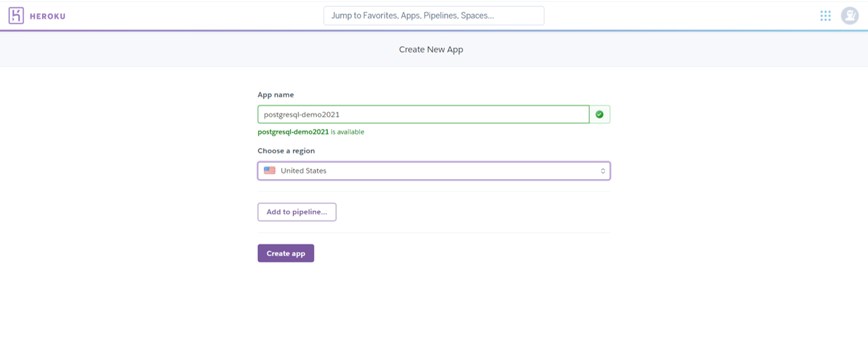Image resolution: width=868 pixels, height=358 pixels.
Task: Open the user account avatar menu
Action: tap(850, 16)
